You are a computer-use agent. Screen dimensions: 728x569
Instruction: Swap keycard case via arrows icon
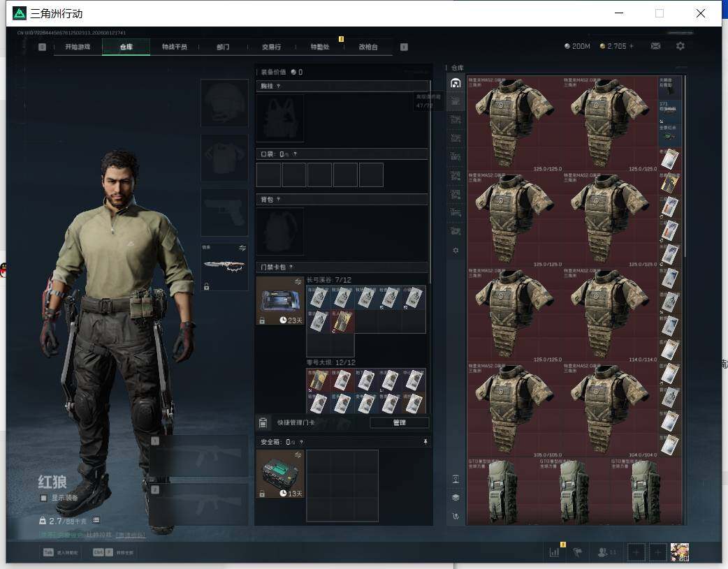point(298,282)
